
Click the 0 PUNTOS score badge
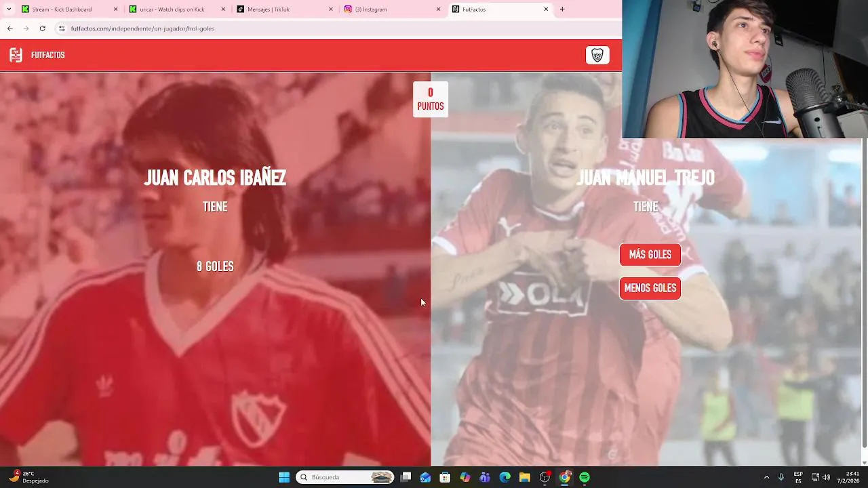point(431,100)
